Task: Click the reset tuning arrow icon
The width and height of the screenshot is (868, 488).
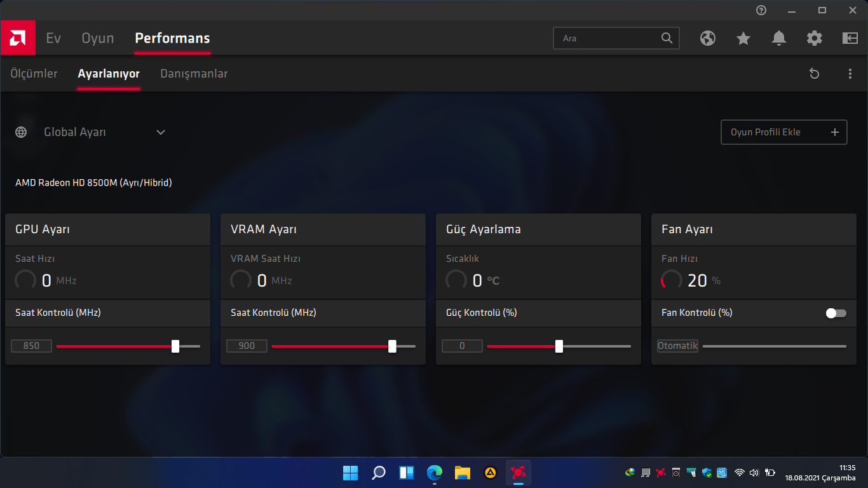Action: [x=815, y=74]
